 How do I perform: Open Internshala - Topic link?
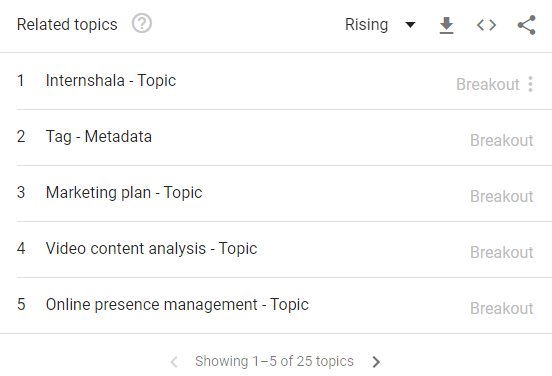click(111, 81)
